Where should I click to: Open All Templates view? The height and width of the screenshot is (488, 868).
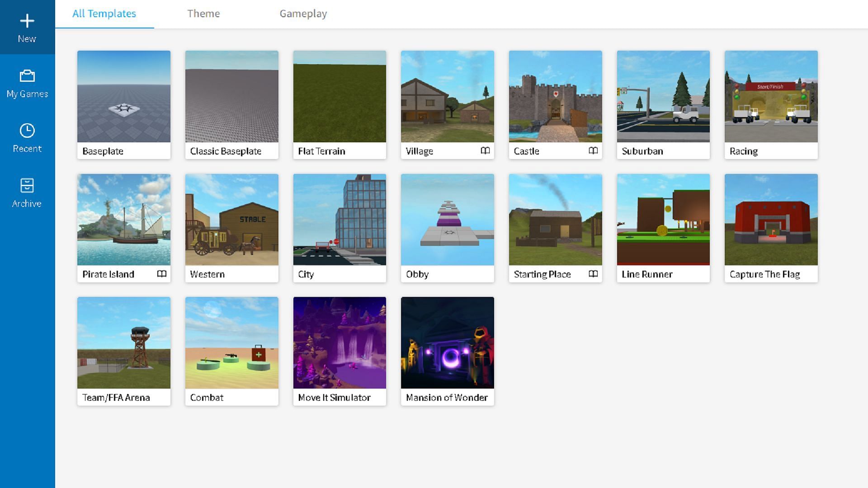pos(104,13)
